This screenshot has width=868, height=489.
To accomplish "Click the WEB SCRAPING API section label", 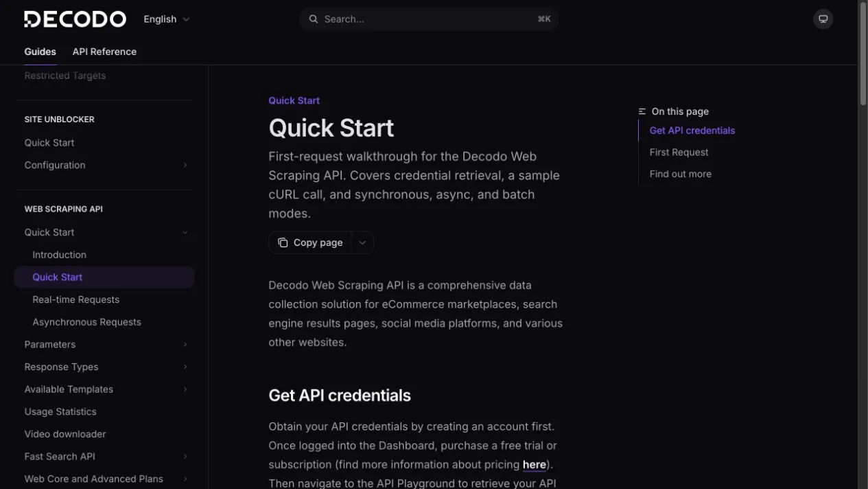I will click(63, 209).
